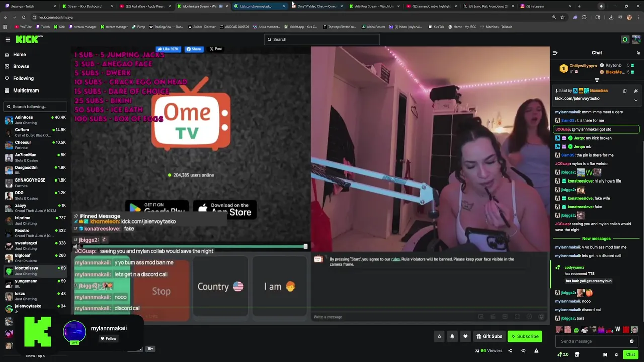The height and width of the screenshot is (362, 644).
Task: Open chat settings gear
Action: [616, 355]
